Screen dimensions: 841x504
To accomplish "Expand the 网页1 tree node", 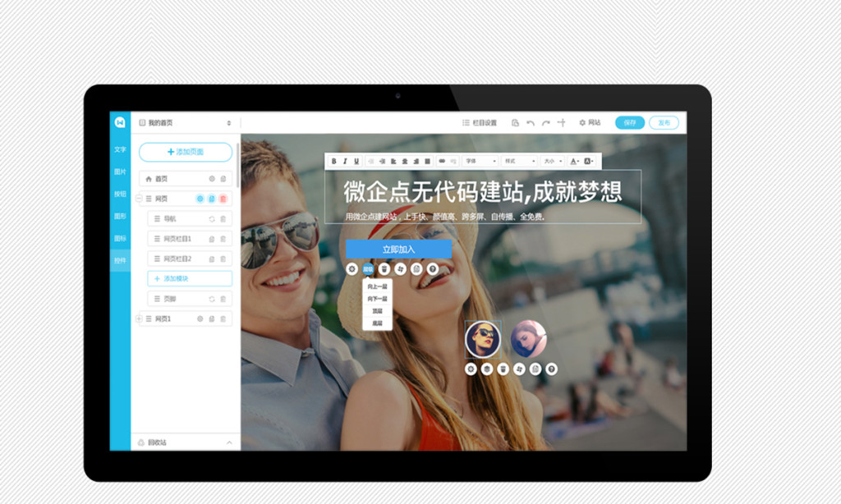I will click(x=139, y=318).
